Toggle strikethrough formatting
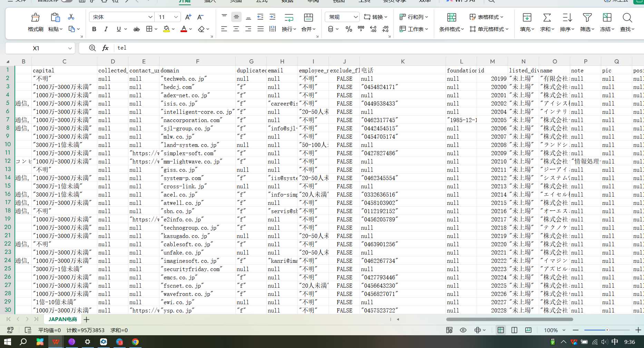644x348 pixels. 137,29
